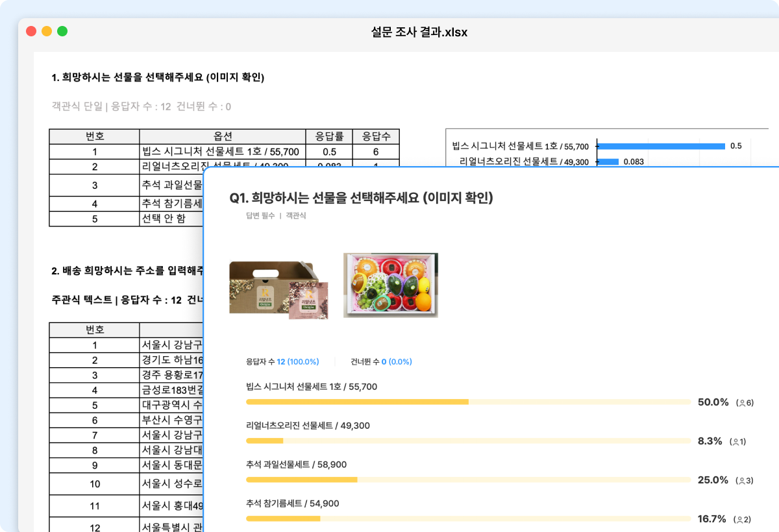Click the yellow progress bar for 추석 과일선물세트
This screenshot has width=779, height=532.
tap(301, 481)
